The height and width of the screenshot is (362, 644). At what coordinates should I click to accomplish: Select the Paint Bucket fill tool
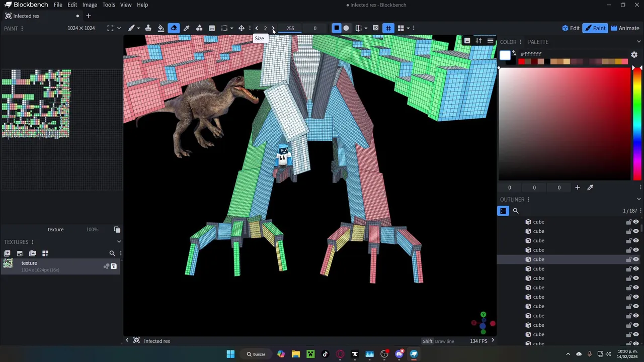pyautogui.click(x=161, y=28)
